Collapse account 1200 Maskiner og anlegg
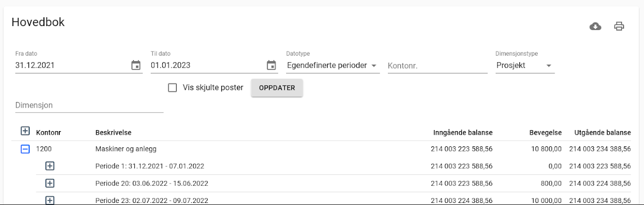 tap(25, 149)
